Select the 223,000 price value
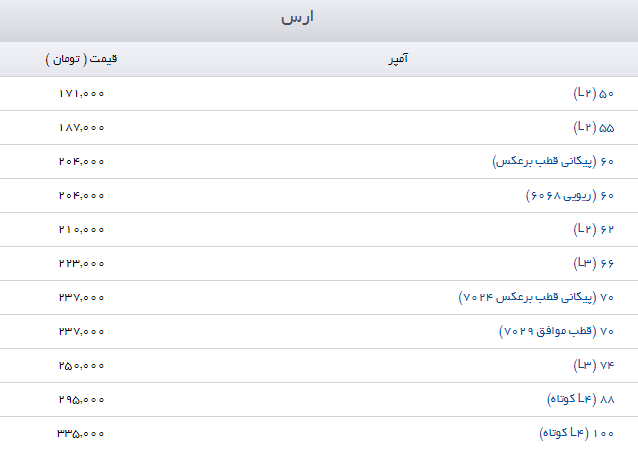 82,263
